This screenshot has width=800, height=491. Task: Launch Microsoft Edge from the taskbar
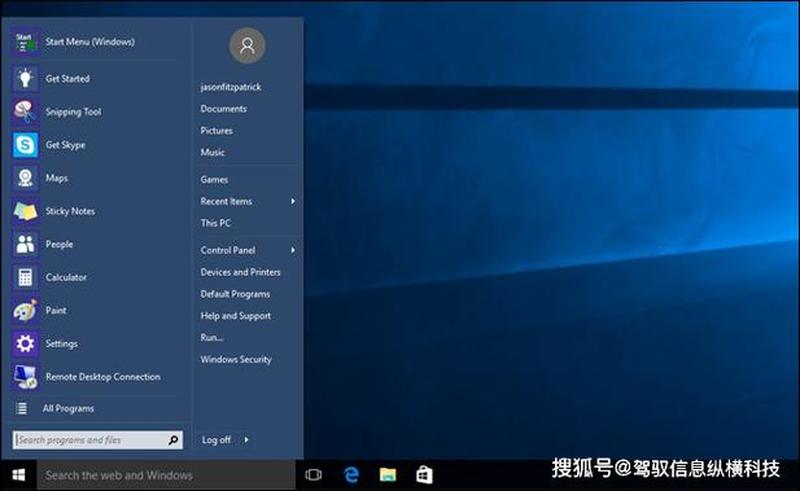coord(351,475)
